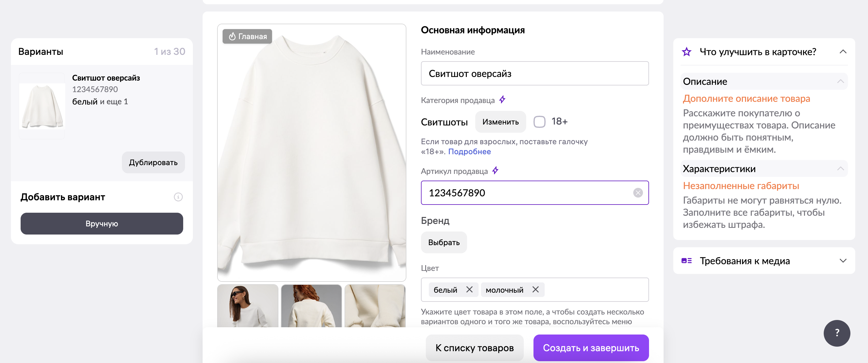
Task: Click the star icon in improvement panel
Action: coord(686,52)
